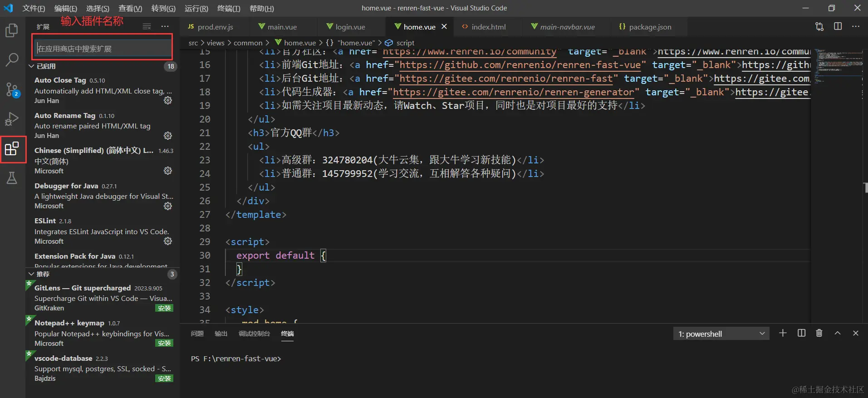Open the Extensions view icon

12,149
